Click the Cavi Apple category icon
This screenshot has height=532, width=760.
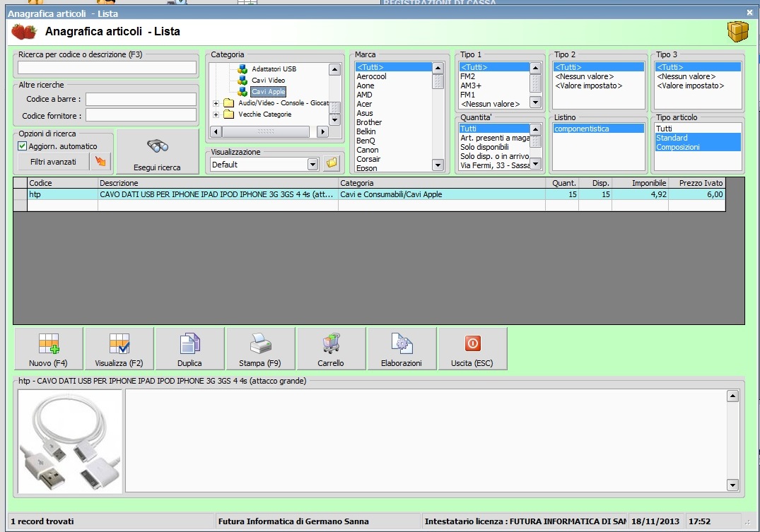[242, 91]
